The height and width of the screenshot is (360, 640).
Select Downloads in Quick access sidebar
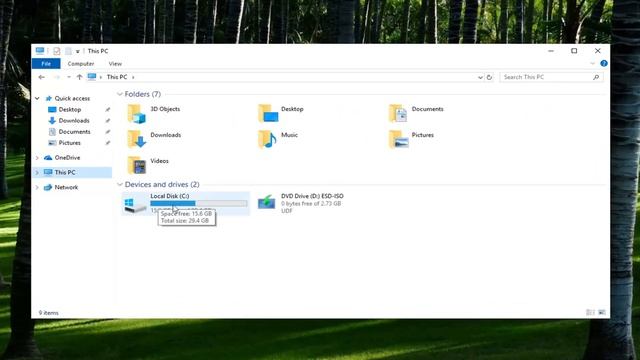[x=74, y=120]
